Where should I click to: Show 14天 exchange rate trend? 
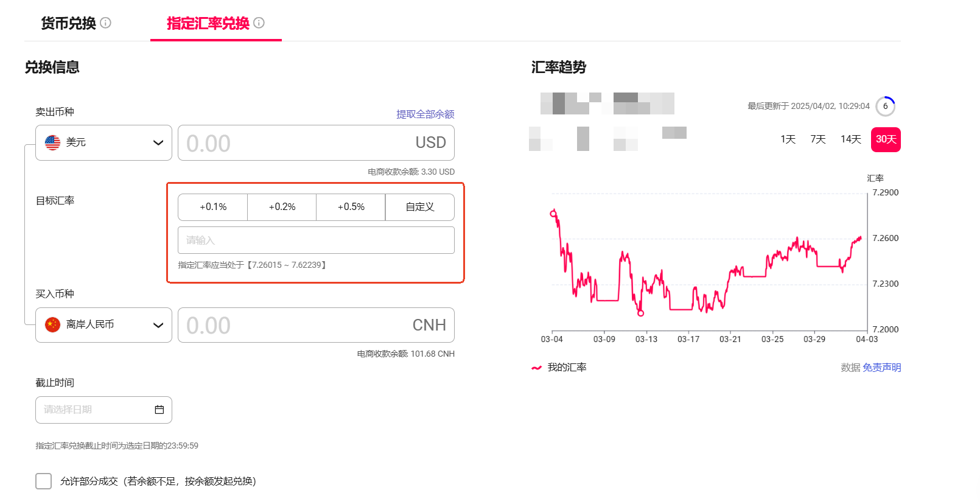point(851,139)
